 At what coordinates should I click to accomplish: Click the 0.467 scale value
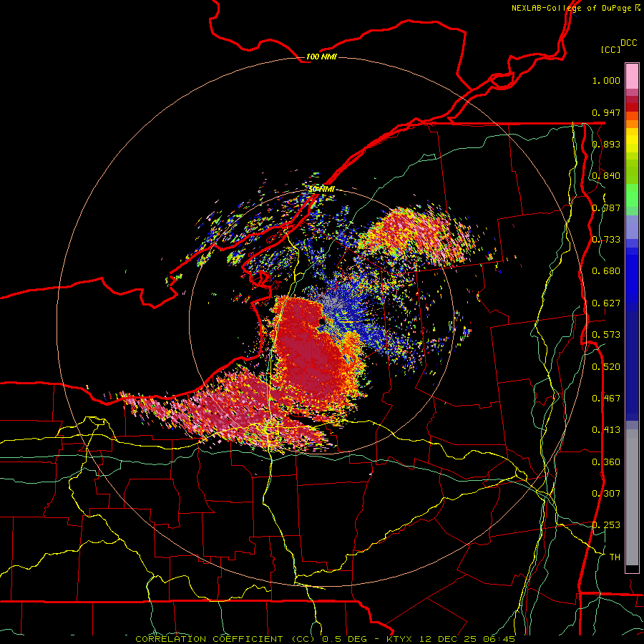606,399
